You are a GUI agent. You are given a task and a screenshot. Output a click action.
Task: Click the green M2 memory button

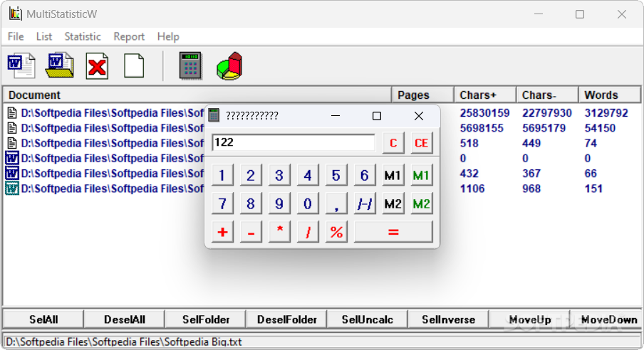tap(422, 203)
